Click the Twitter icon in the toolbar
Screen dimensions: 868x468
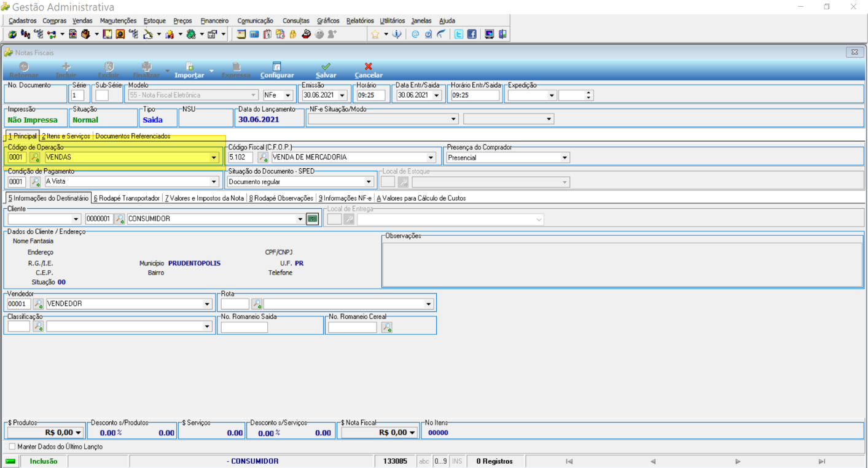pyautogui.click(x=459, y=34)
